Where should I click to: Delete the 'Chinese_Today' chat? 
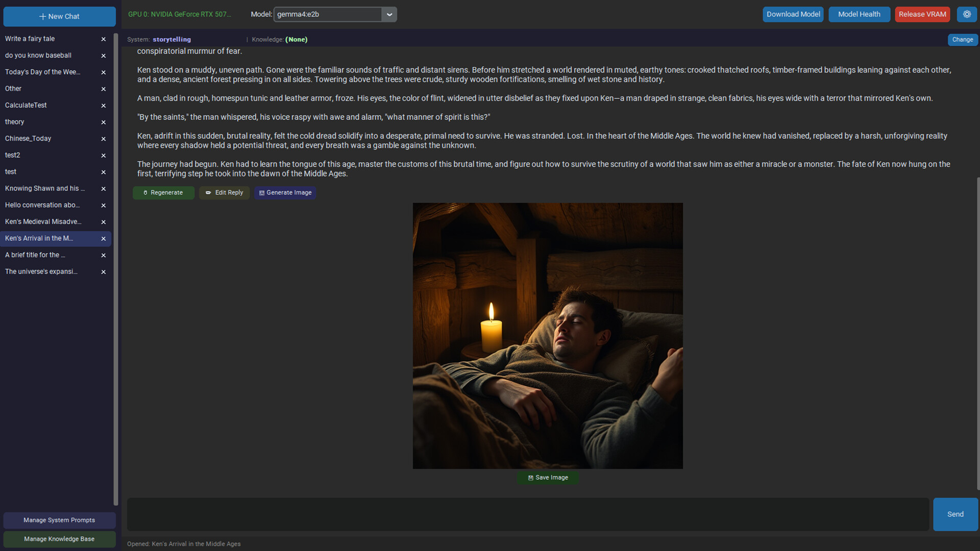[104, 139]
